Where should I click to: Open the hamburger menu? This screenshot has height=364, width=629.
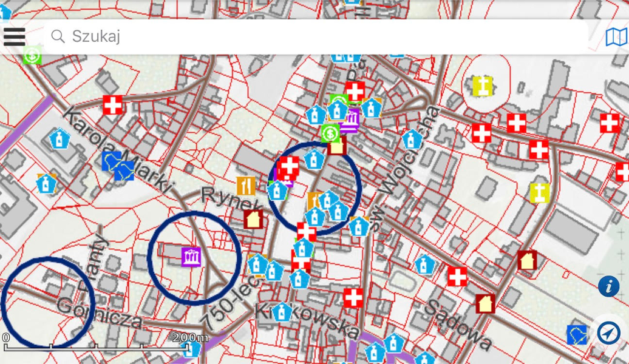(14, 36)
